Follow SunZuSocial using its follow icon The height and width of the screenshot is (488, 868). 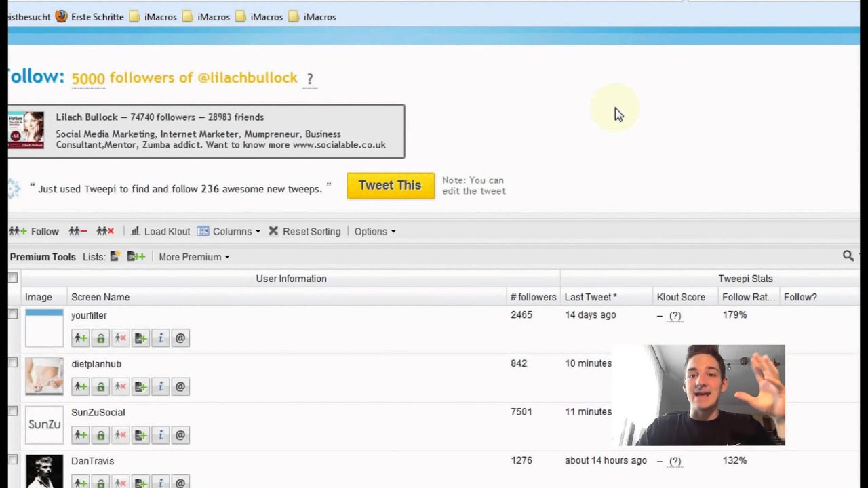click(81, 435)
